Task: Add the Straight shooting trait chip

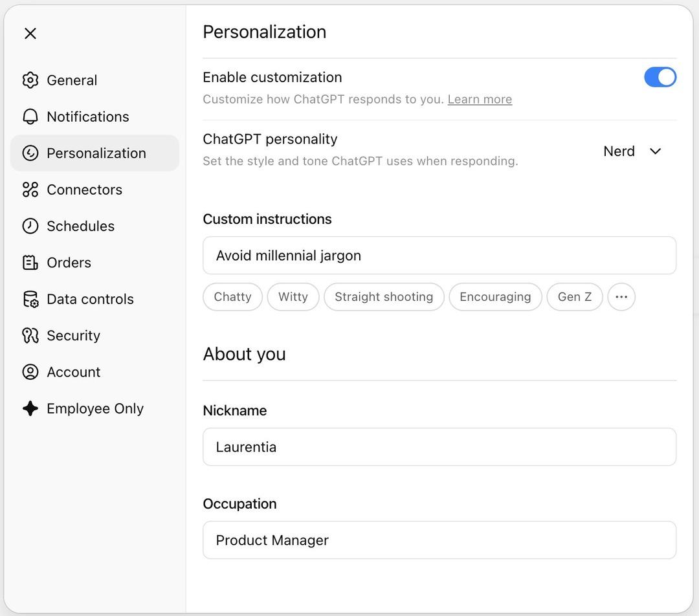Action: [384, 297]
